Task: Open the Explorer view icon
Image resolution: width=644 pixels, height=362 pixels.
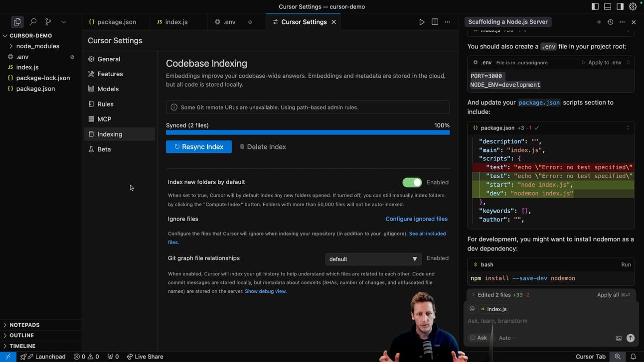Action: pyautogui.click(x=17, y=22)
